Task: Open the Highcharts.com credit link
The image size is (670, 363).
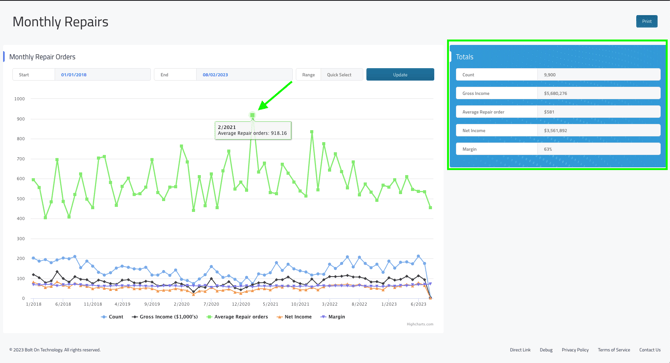Action: click(x=420, y=324)
